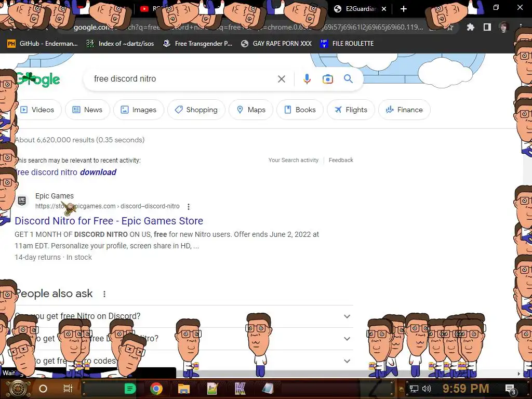Viewport: 532px width, 399px height.
Task: Switch to the Maps search filter
Action: (x=251, y=110)
